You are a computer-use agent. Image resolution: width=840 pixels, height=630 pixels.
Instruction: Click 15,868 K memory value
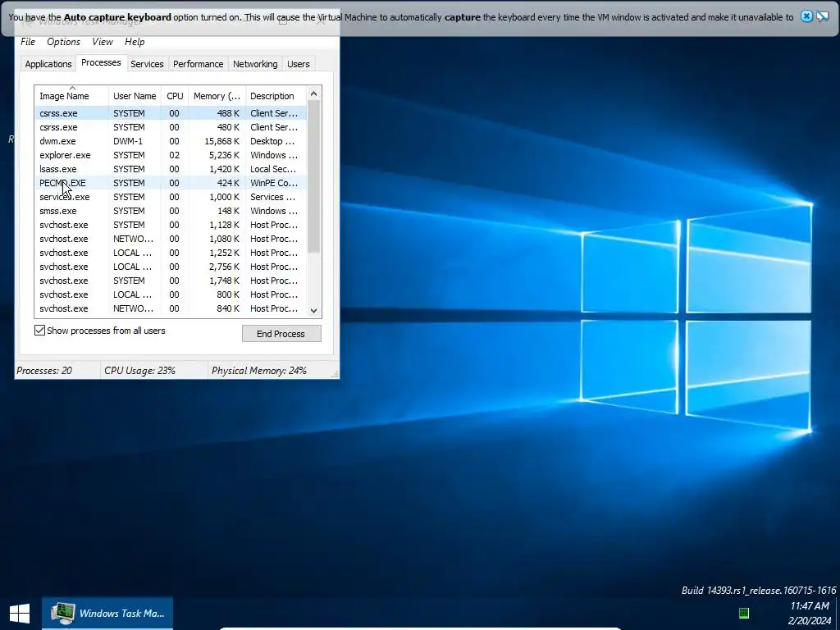pos(221,141)
